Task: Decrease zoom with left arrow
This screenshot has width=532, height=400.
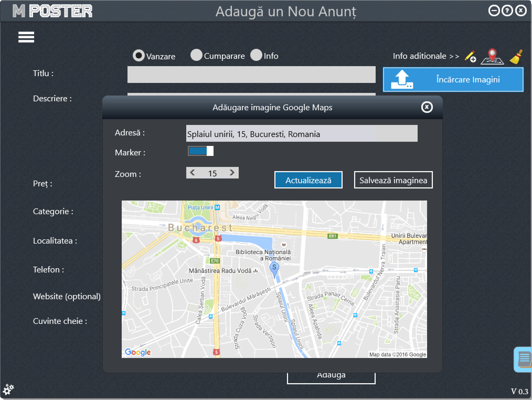Action: (193, 172)
